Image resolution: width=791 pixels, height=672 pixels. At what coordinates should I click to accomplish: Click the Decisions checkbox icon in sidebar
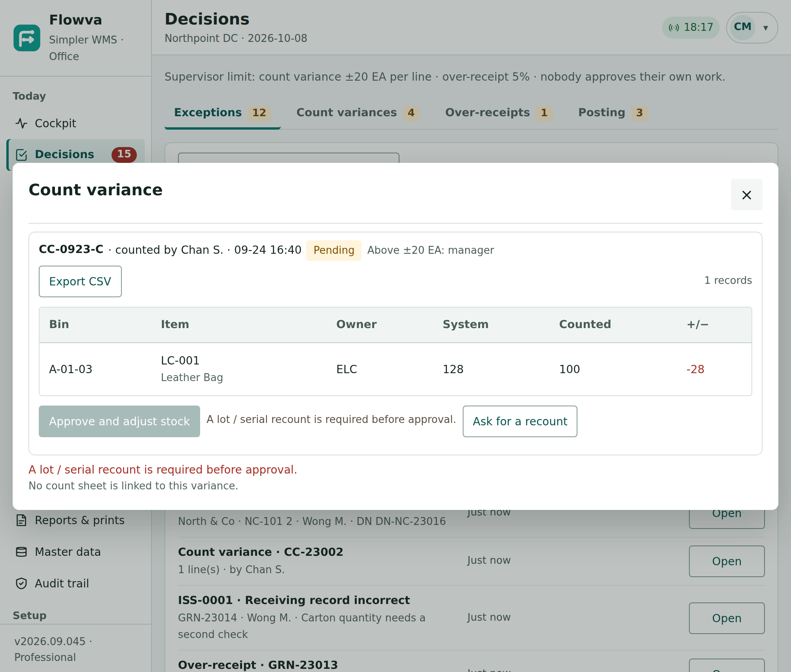[21, 155]
